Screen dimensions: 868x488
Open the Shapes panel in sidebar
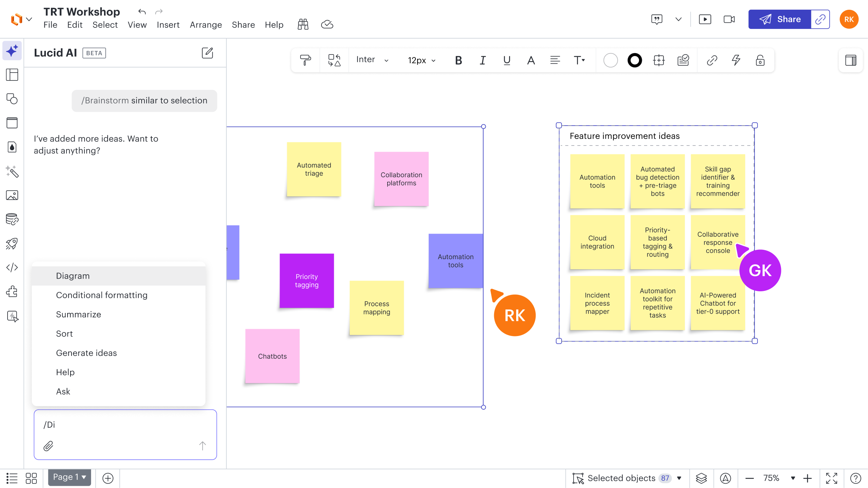[12, 99]
